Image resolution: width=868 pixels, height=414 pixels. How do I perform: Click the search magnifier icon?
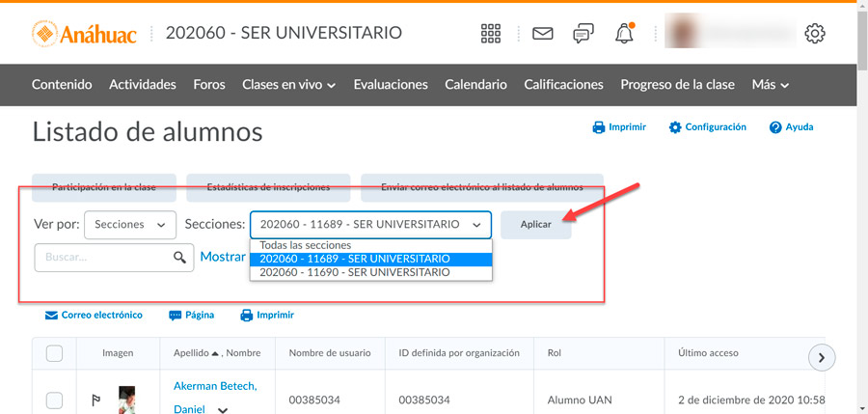(x=179, y=258)
